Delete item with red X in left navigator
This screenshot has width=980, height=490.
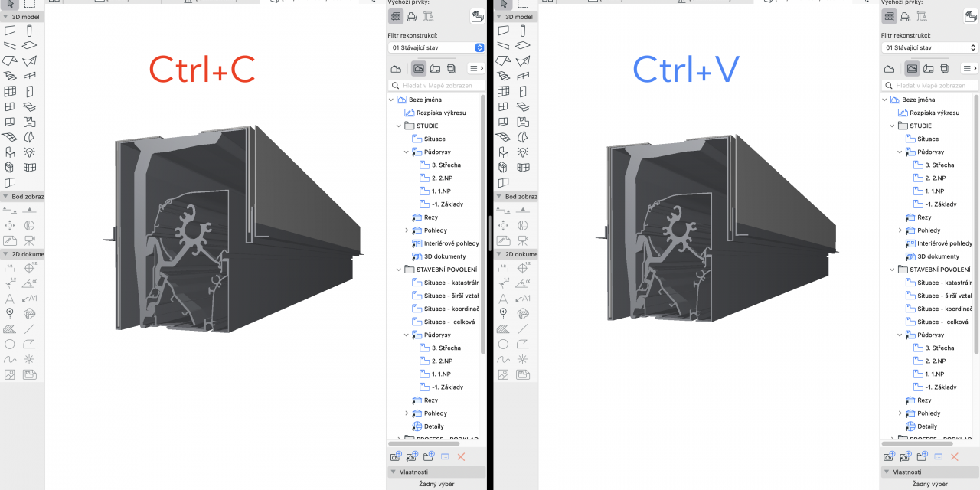461,456
